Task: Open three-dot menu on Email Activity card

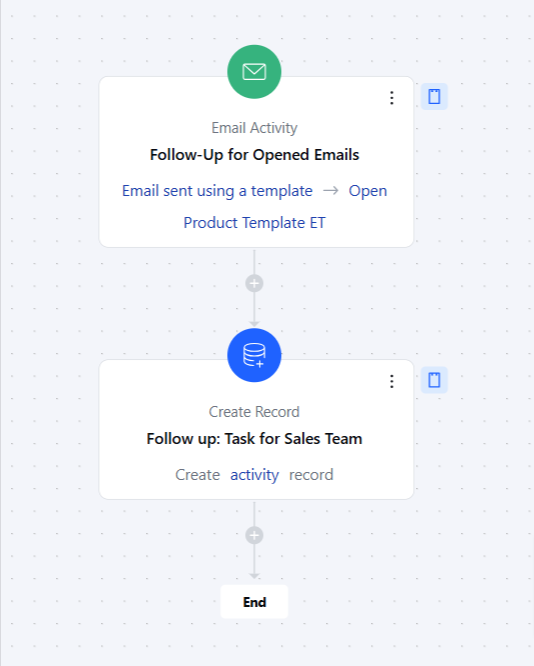Action: 392,98
